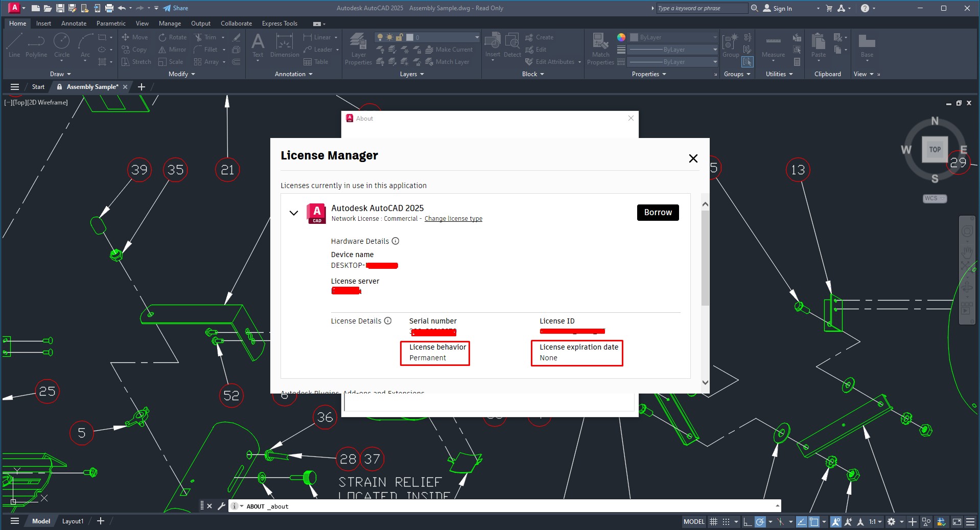Toggle object snap tracking in status bar
The height and width of the screenshot is (530, 980).
point(802,522)
